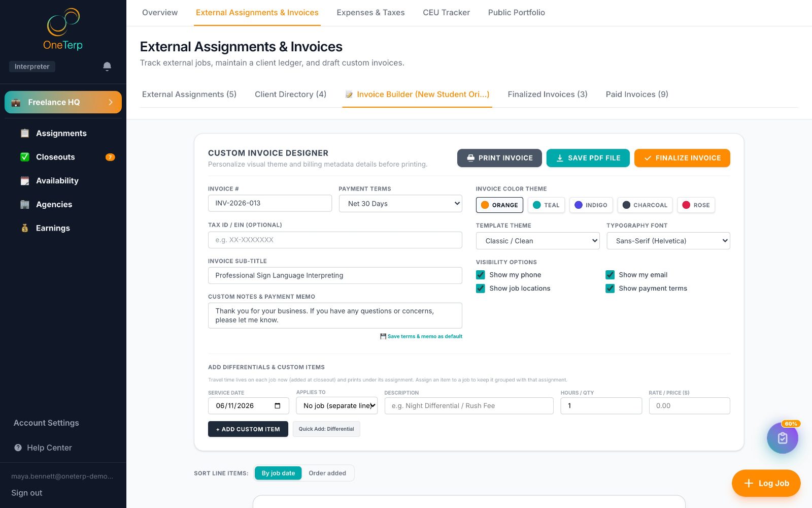
Task: Click the Invoice Builder tab notepad icon
Action: click(349, 94)
